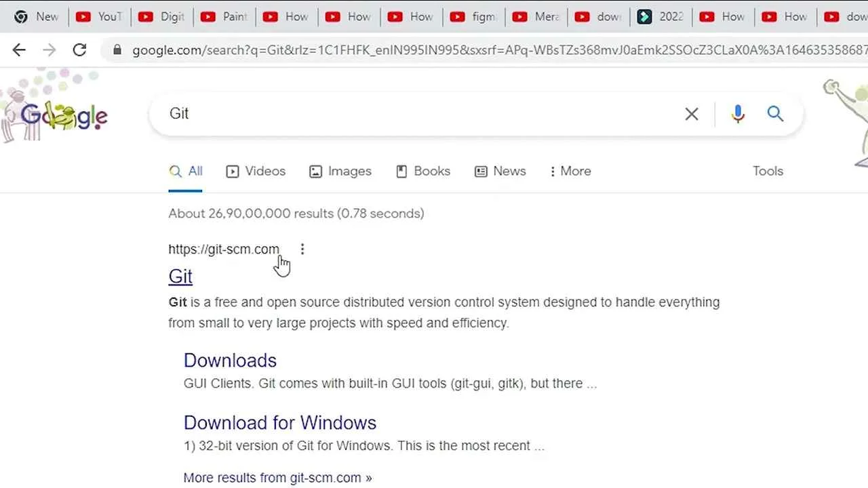
Task: Select the results count text
Action: [296, 213]
